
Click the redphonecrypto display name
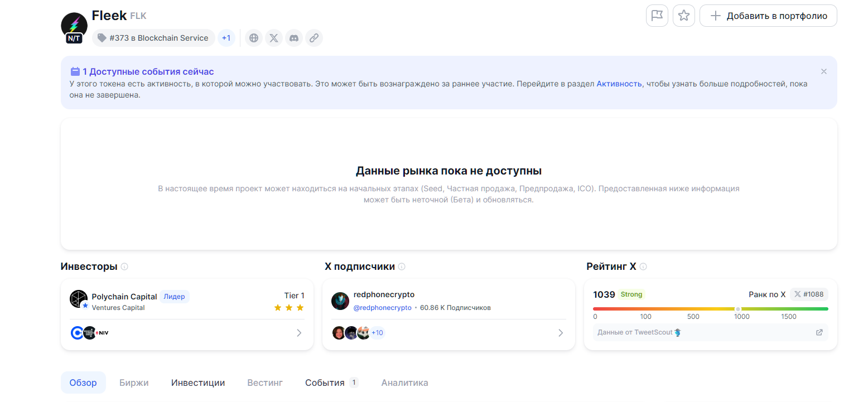[384, 294]
